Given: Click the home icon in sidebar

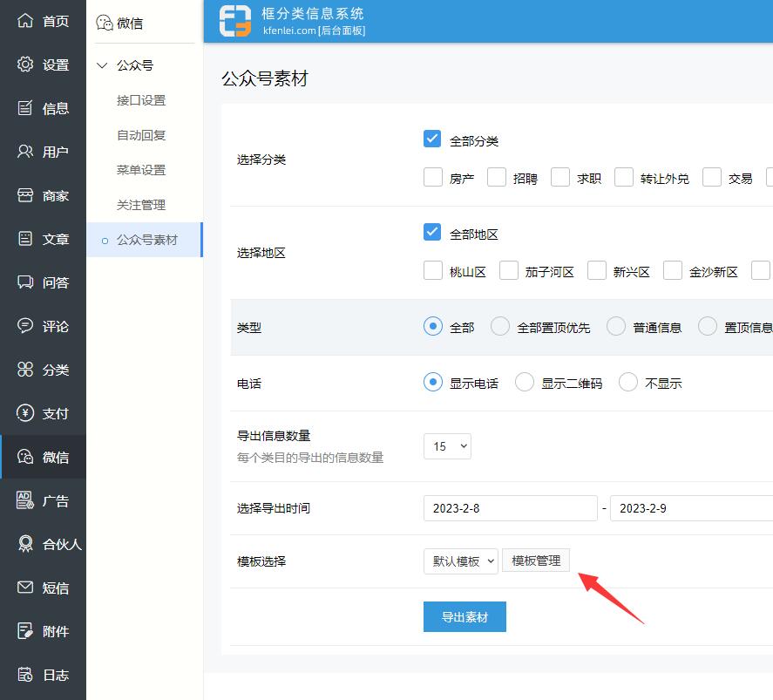Looking at the screenshot, I should click(26, 21).
